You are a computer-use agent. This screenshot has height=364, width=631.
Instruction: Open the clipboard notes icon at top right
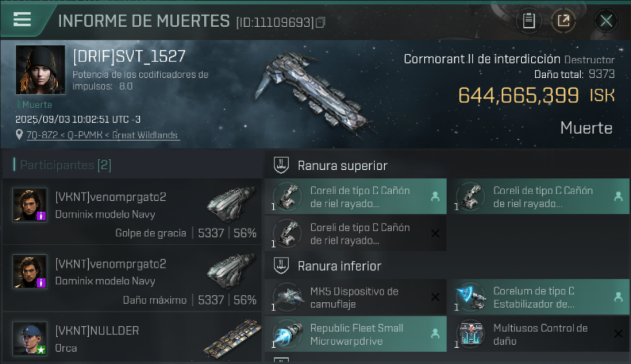(529, 21)
